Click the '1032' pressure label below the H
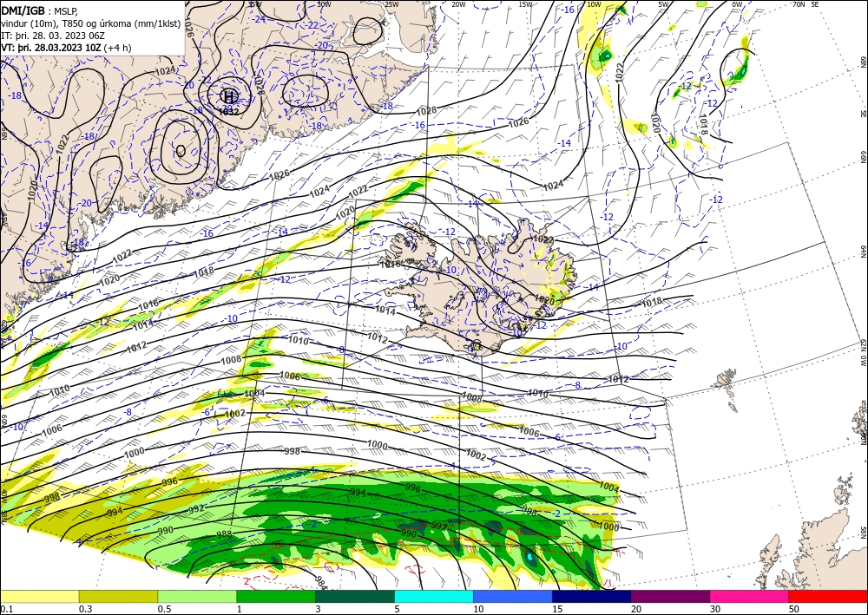This screenshot has height=615, width=868. coord(228,111)
